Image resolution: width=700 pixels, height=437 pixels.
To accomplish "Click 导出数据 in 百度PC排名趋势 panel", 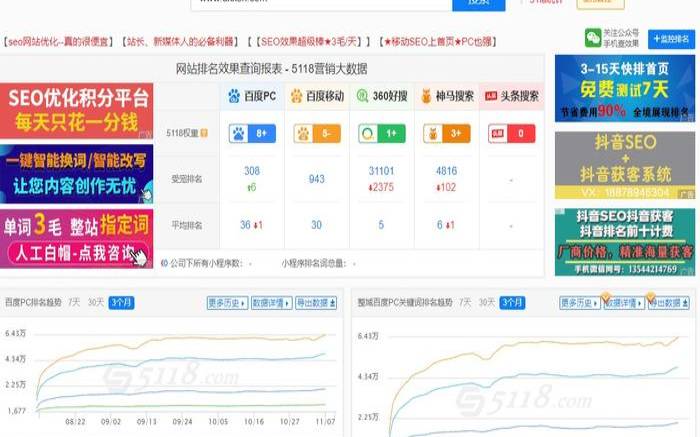I will (316, 303).
